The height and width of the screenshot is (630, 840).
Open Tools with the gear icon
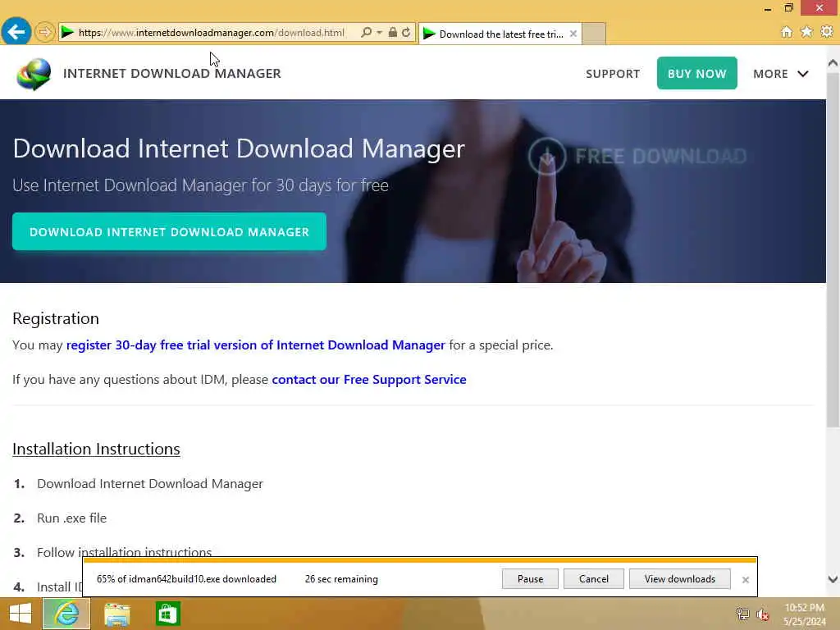point(827,32)
